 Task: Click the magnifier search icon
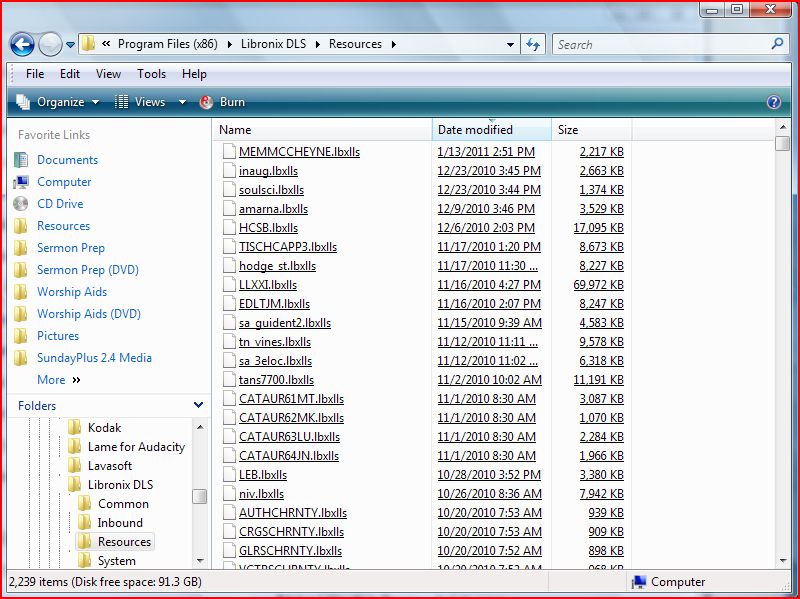(x=778, y=44)
